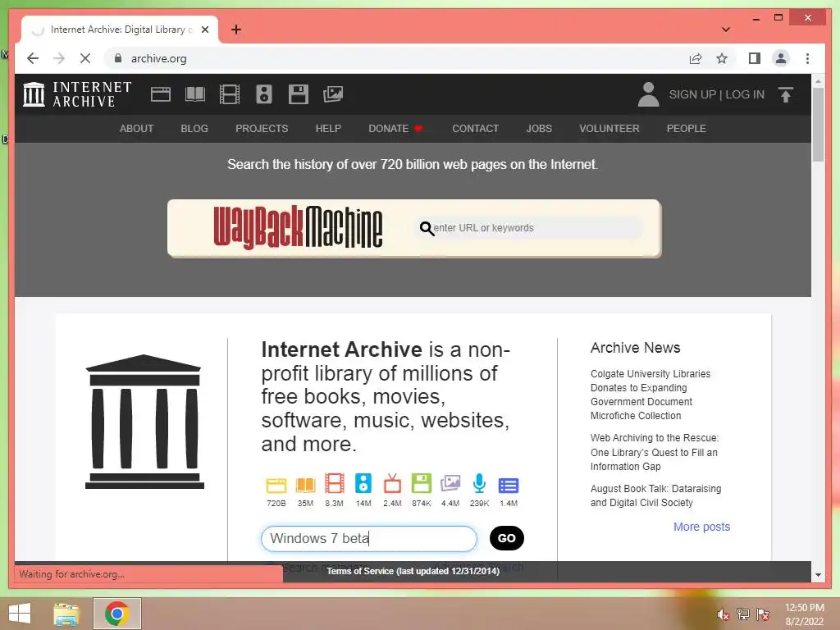This screenshot has height=630, width=840.
Task: Click the page scrollbar down arrow
Action: 818,574
